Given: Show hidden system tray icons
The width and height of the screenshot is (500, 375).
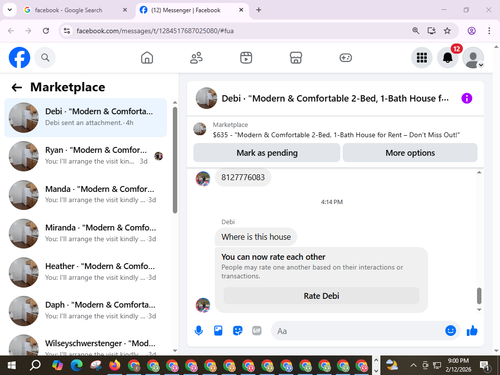Looking at the screenshot, I should tap(413, 365).
